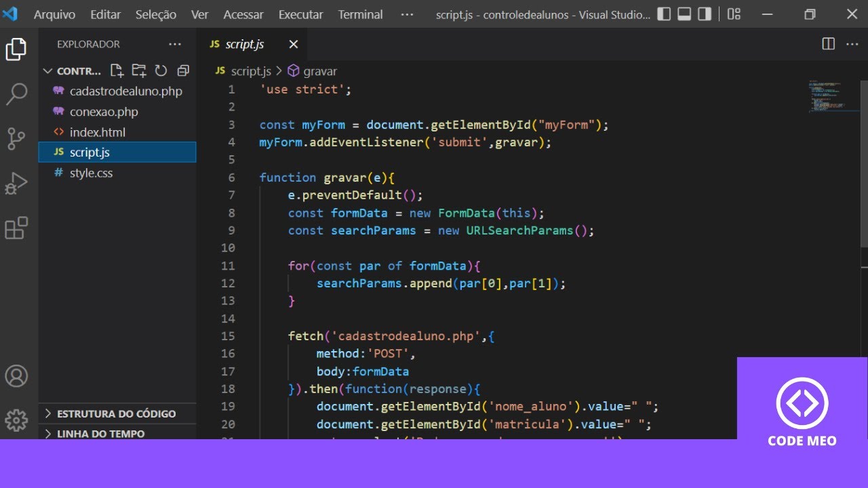
Task: Open the Editar menu
Action: (105, 14)
